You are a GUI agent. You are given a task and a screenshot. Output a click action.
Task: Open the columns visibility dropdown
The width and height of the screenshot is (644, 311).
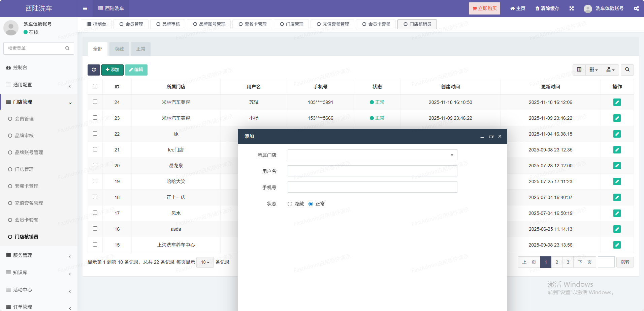coord(593,70)
